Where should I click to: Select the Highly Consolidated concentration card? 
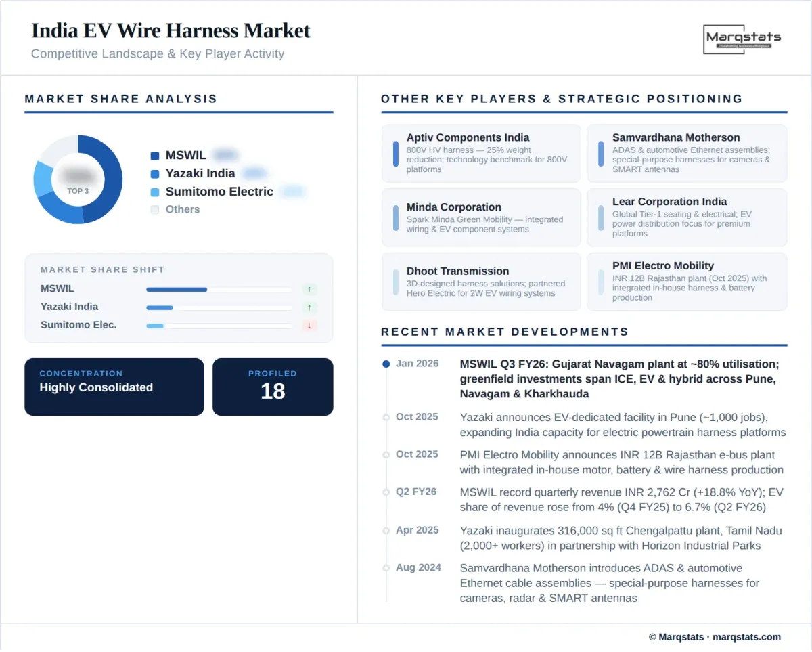(x=114, y=387)
